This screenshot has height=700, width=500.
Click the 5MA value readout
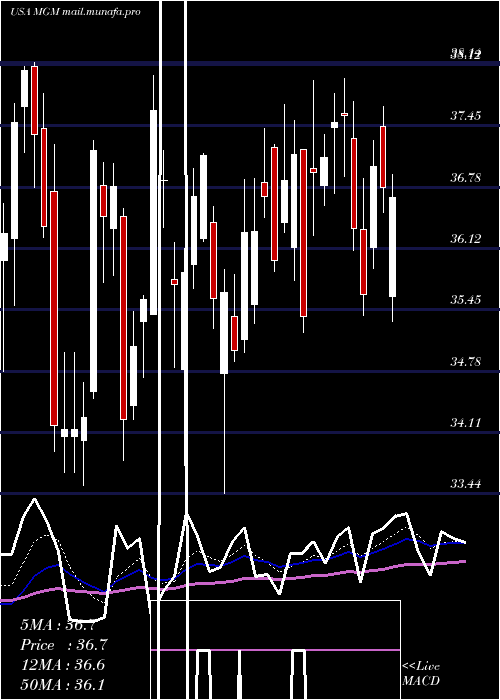click(x=58, y=625)
